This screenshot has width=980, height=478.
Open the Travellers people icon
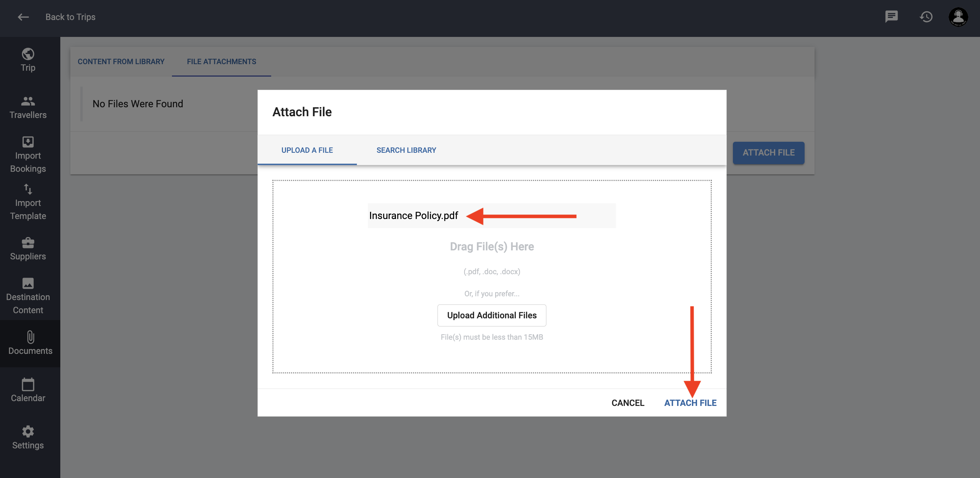(x=28, y=101)
